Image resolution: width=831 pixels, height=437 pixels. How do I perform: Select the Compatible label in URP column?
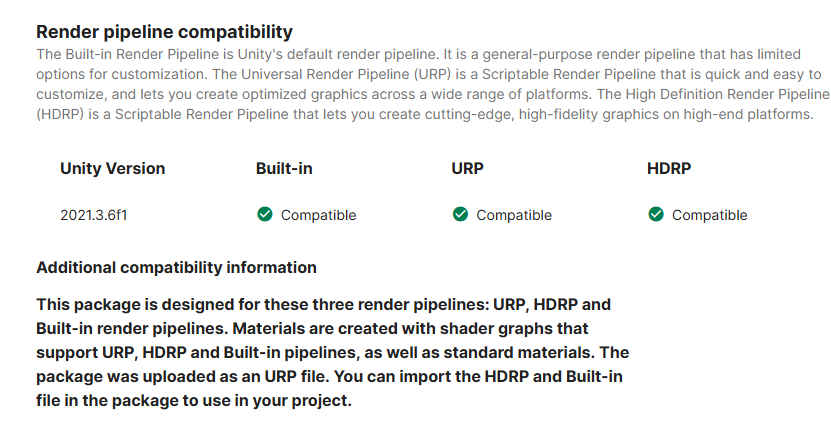click(x=514, y=215)
